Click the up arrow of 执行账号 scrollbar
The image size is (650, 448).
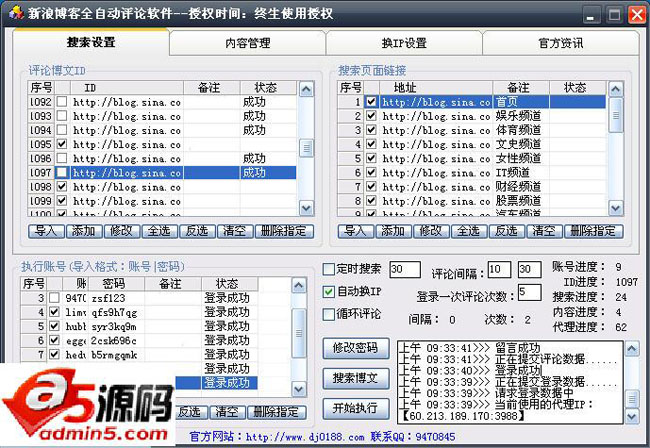[x=299, y=285]
